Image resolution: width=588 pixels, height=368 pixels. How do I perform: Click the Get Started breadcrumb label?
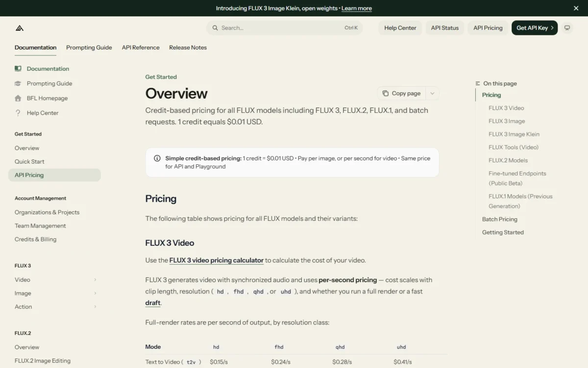tap(161, 77)
